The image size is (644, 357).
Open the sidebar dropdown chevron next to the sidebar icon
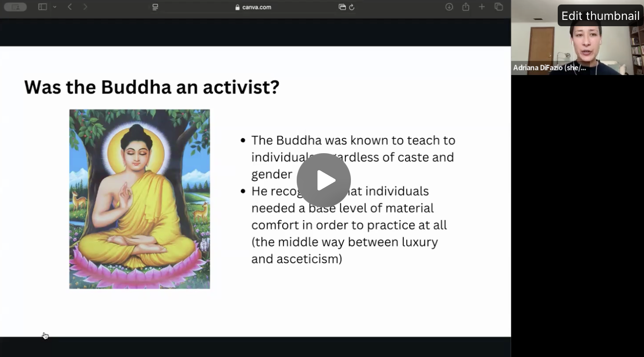coord(55,7)
